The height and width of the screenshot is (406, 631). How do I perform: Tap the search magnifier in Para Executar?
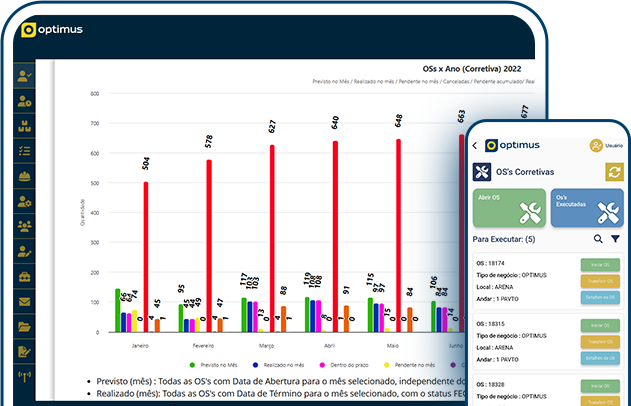(x=598, y=239)
